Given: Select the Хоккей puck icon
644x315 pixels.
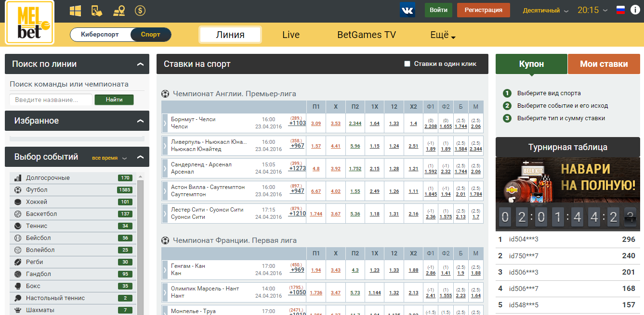Looking at the screenshot, I should pyautogui.click(x=18, y=202).
